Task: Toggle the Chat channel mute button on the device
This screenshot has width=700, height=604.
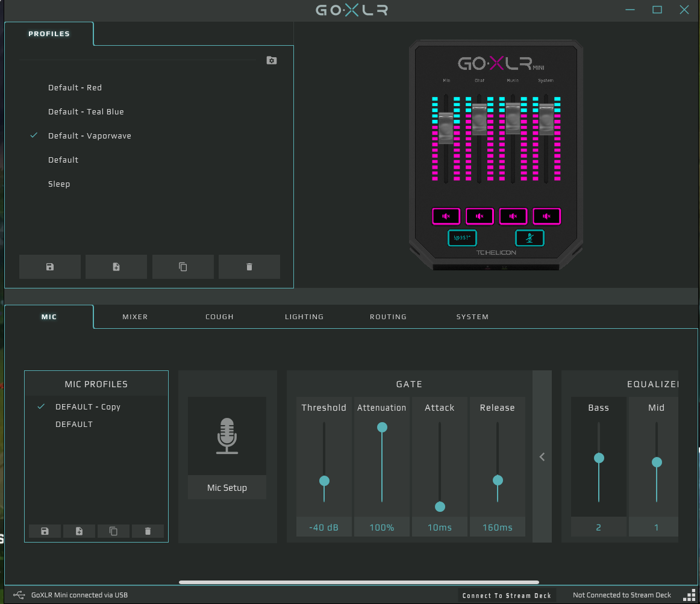Action: click(480, 216)
